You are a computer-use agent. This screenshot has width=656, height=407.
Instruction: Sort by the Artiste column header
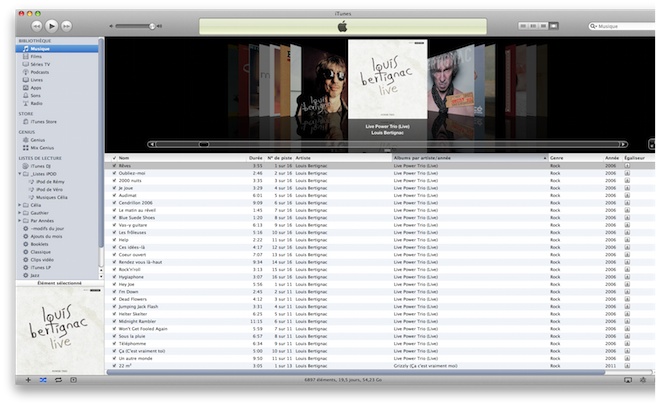[343, 158]
